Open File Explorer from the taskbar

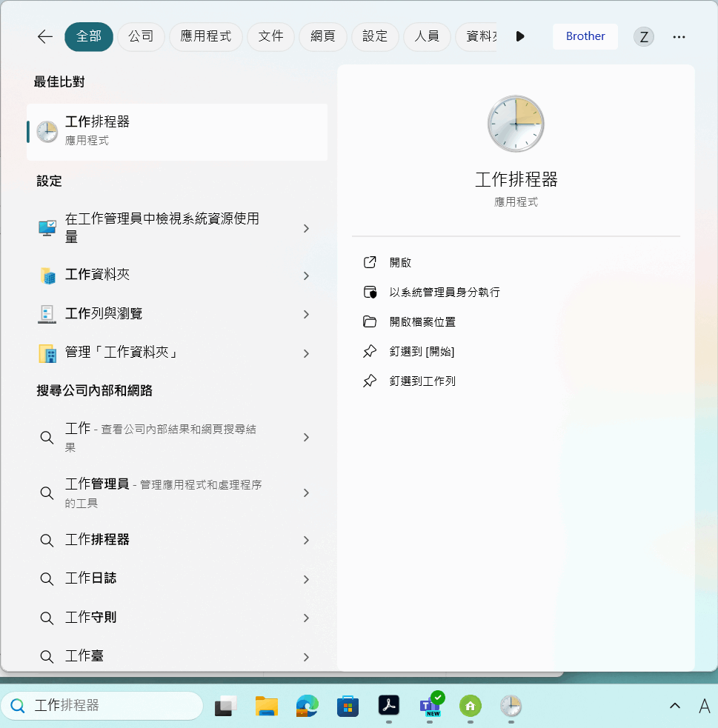(266, 706)
